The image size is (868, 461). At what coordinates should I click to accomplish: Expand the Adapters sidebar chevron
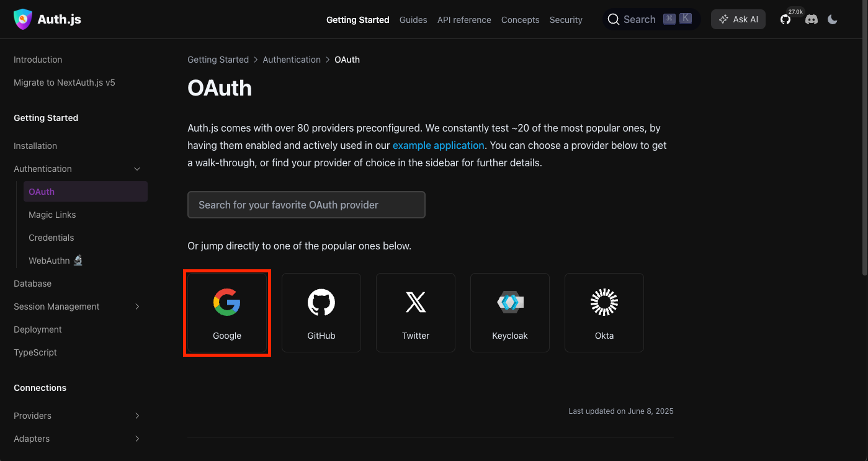137,439
